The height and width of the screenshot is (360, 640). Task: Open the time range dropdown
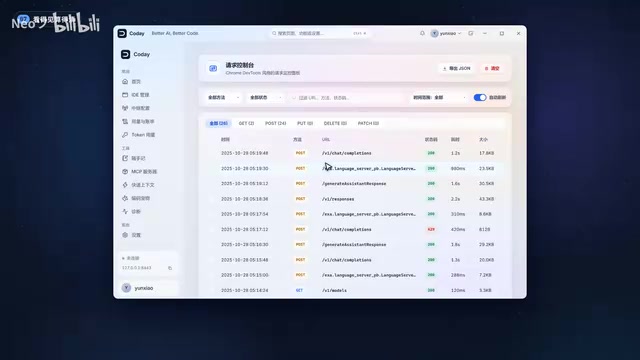(438, 98)
